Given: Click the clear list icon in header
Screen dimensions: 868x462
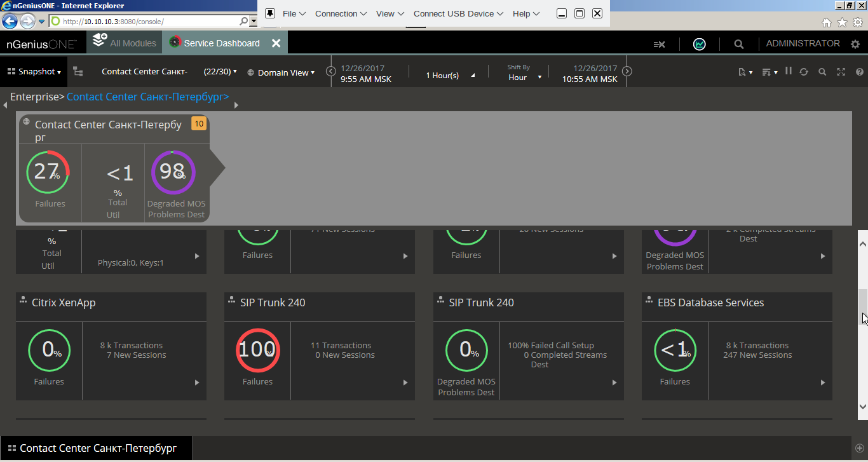Looking at the screenshot, I should coord(659,44).
